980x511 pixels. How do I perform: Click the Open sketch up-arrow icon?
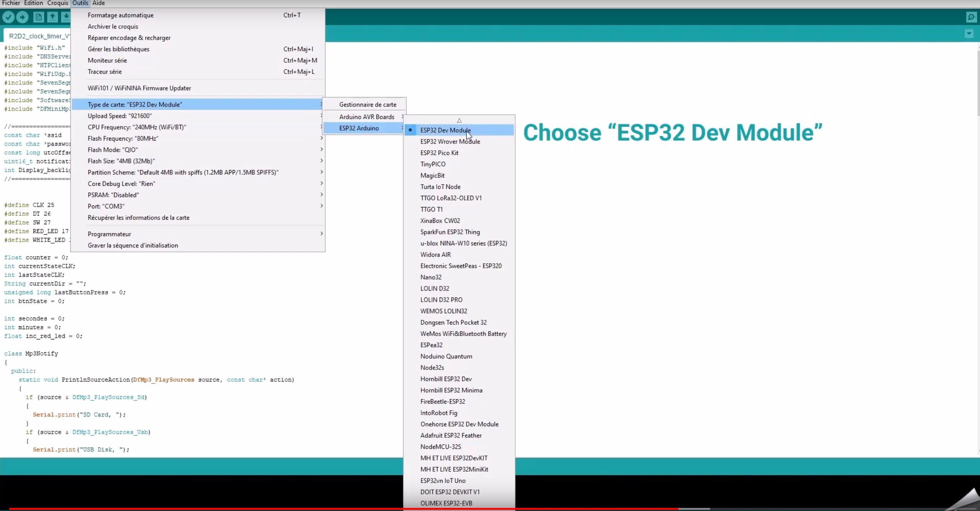53,17
